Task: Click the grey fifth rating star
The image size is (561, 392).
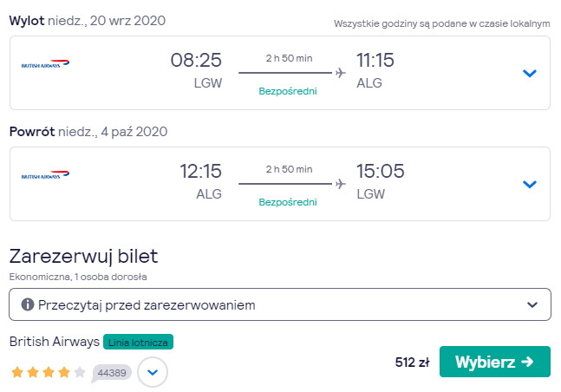Action: (x=80, y=372)
